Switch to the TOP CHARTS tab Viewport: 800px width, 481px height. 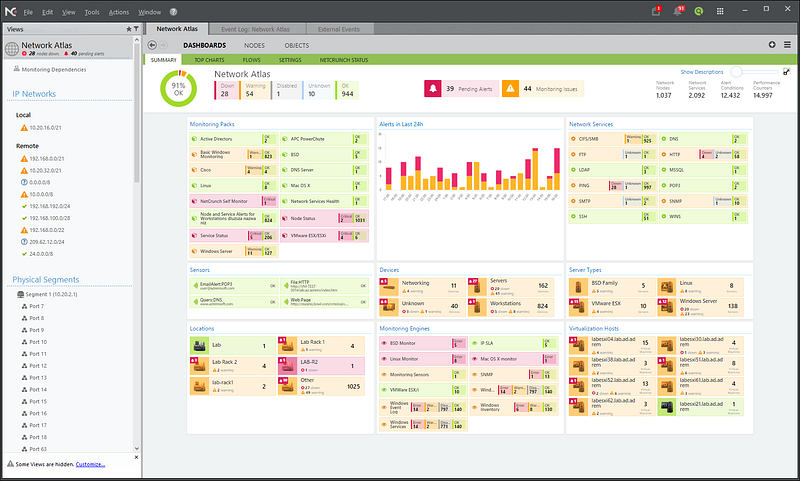(209, 60)
